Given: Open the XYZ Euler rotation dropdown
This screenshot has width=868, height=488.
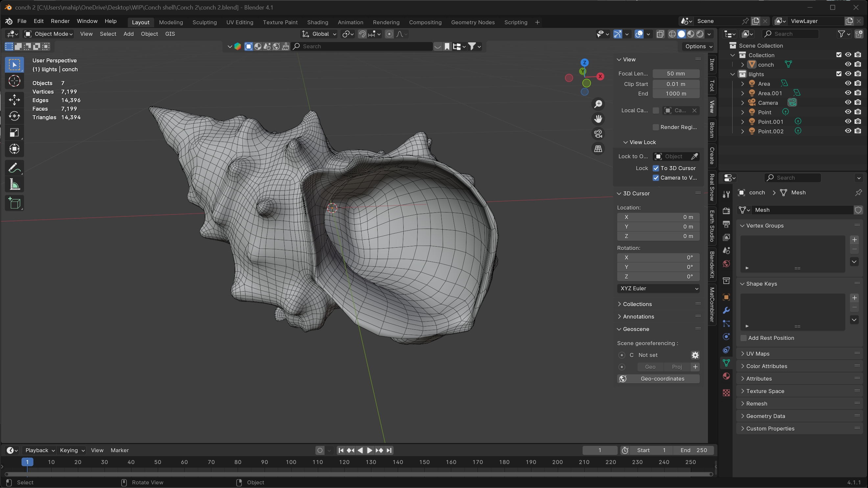Looking at the screenshot, I should [658, 288].
